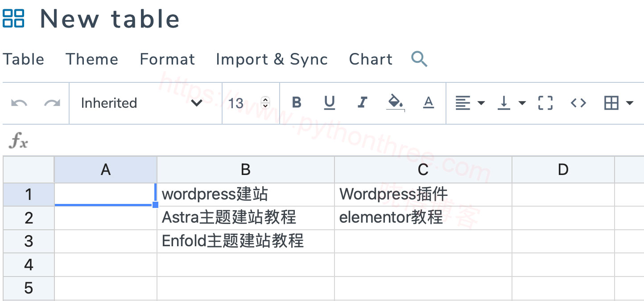
Task: Click the table grid icon beside New table
Action: pyautogui.click(x=13, y=18)
